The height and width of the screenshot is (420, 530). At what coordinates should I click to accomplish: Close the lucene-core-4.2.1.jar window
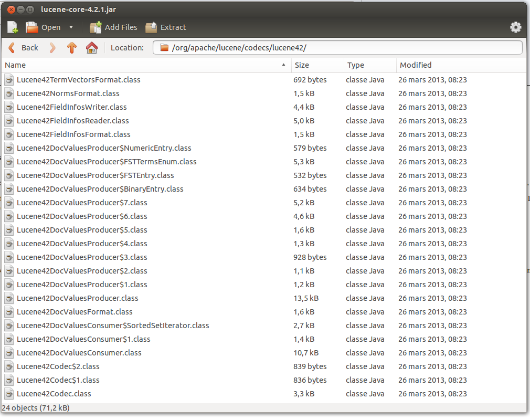pyautogui.click(x=11, y=9)
